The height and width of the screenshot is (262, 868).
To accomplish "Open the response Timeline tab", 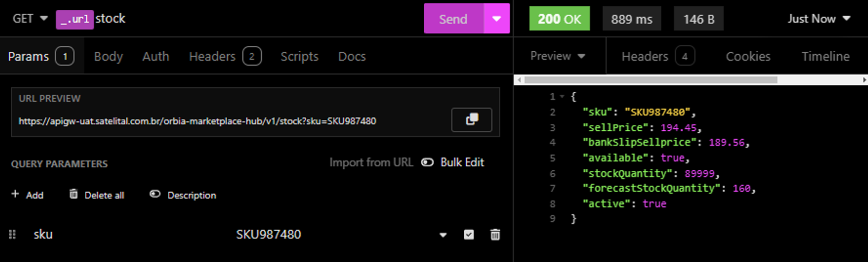I will click(x=825, y=57).
